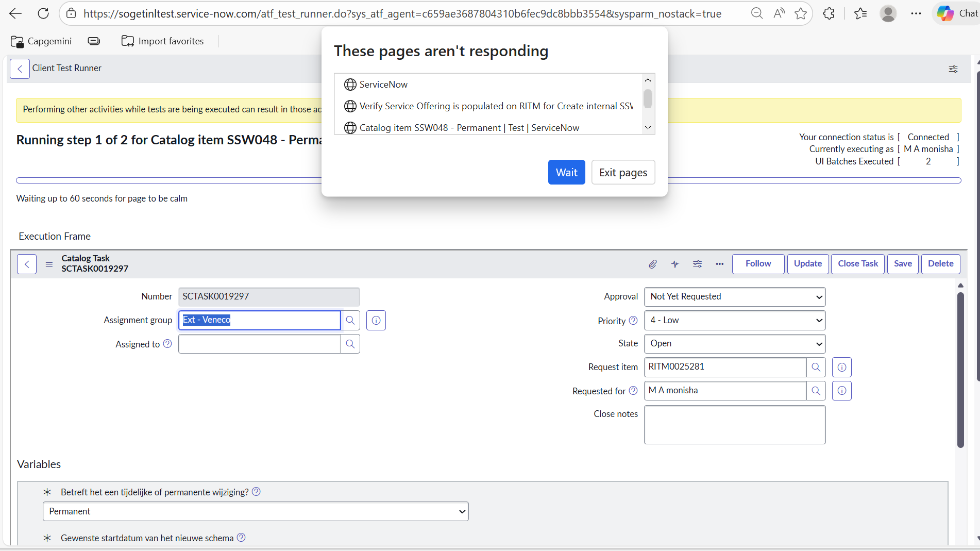Image resolution: width=980 pixels, height=551 pixels.
Task: Open the activity stream pulse icon
Action: pos(675,264)
